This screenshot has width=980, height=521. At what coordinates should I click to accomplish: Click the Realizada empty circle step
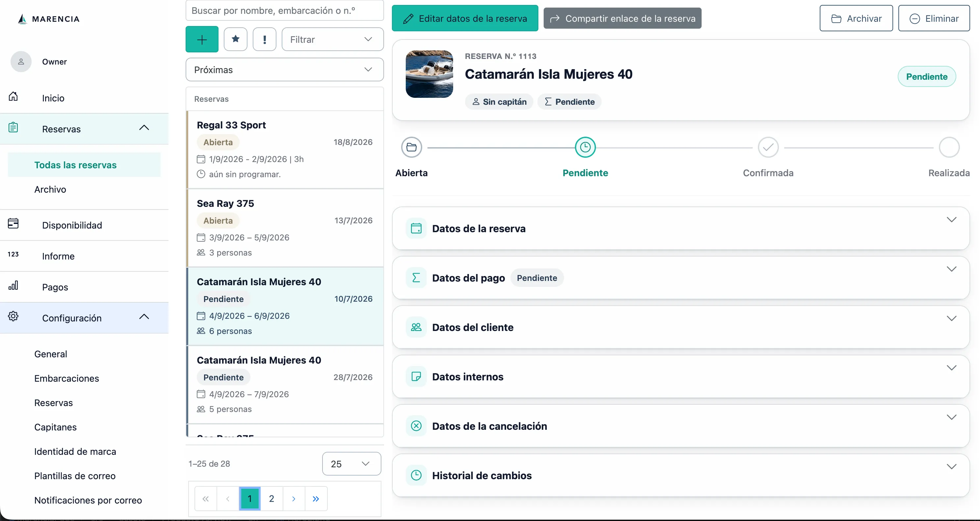[x=949, y=148]
